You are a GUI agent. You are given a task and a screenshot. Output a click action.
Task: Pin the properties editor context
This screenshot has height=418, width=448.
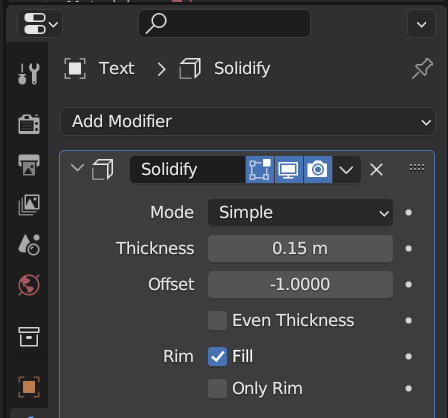422,68
